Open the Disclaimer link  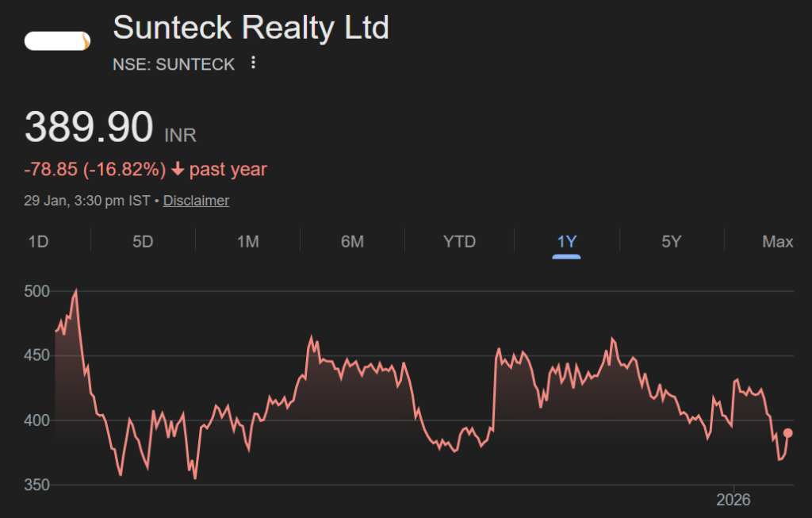click(x=195, y=200)
